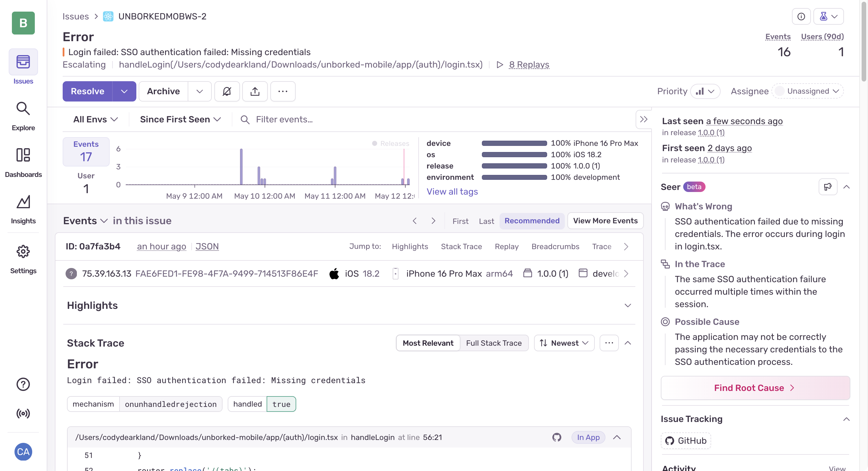Screen dimensions: 868x471
Task: Open the help question mark icon
Action: click(x=23, y=384)
